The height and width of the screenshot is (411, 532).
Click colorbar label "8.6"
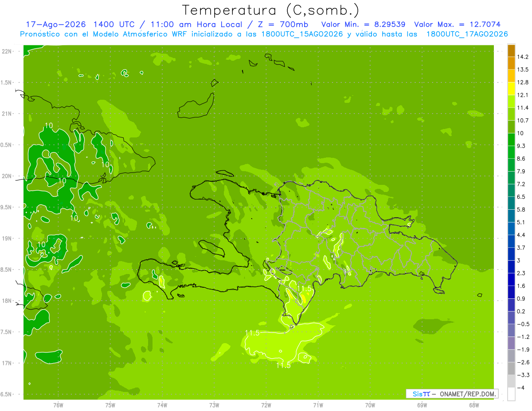click(x=521, y=159)
